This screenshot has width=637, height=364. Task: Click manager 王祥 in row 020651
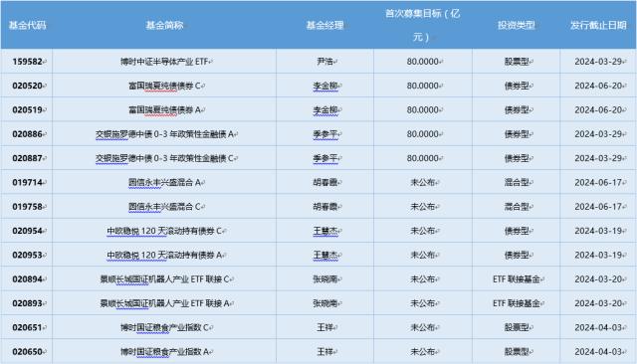325,327
